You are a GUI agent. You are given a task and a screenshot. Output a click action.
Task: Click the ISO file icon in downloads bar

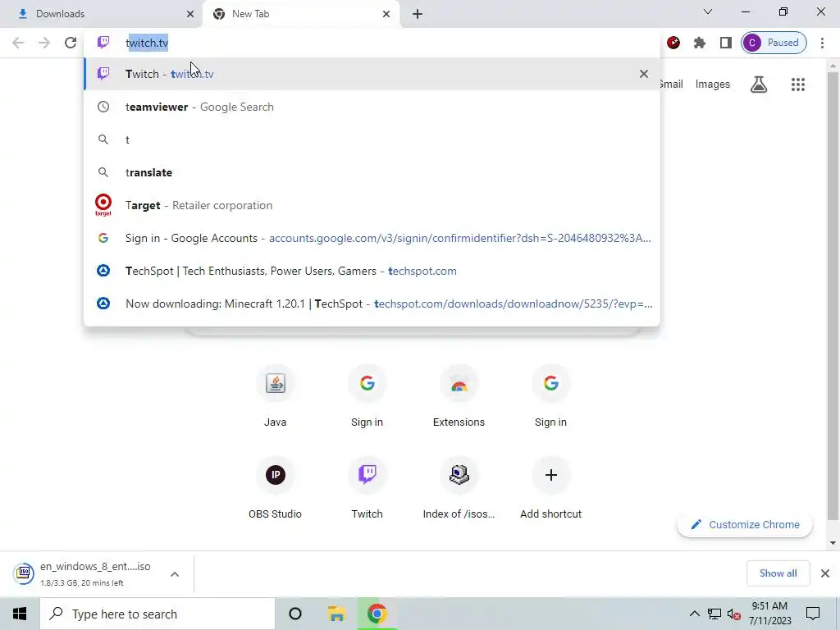point(24,573)
